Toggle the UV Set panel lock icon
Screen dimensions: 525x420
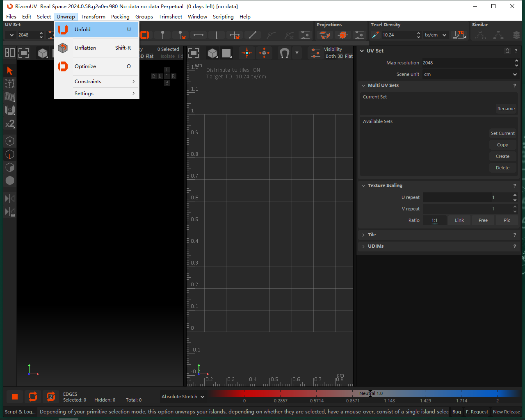[x=507, y=51]
